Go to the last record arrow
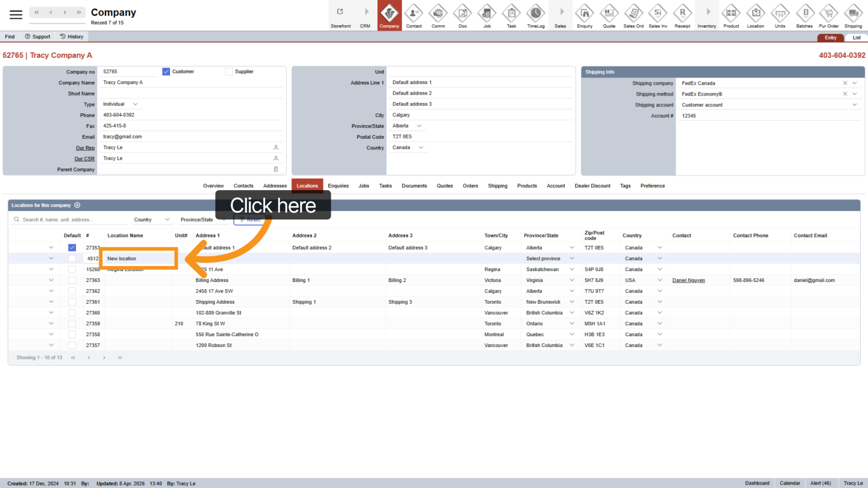The height and width of the screenshot is (488, 868). (79, 12)
